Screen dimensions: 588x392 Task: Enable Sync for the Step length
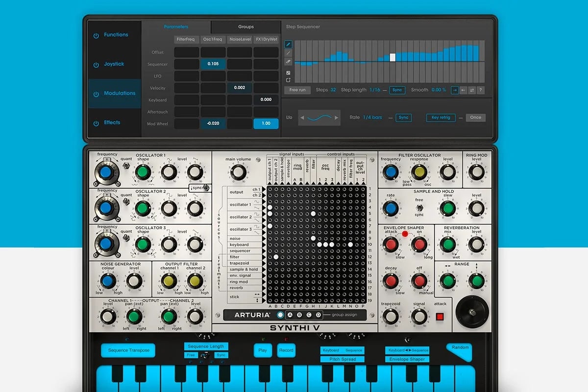[x=397, y=90]
